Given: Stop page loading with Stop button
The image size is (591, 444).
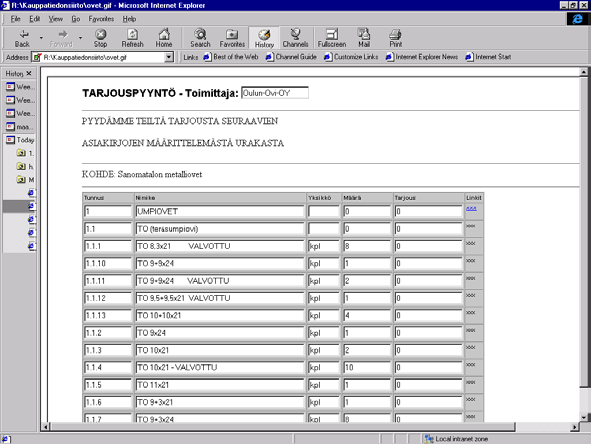Looking at the screenshot, I should pos(100,38).
